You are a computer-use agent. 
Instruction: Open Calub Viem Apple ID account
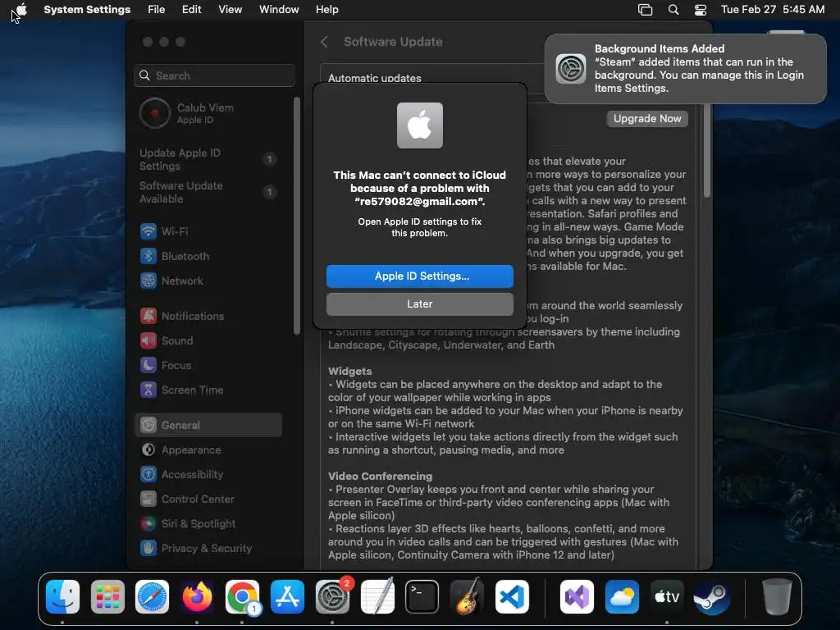(x=209, y=113)
